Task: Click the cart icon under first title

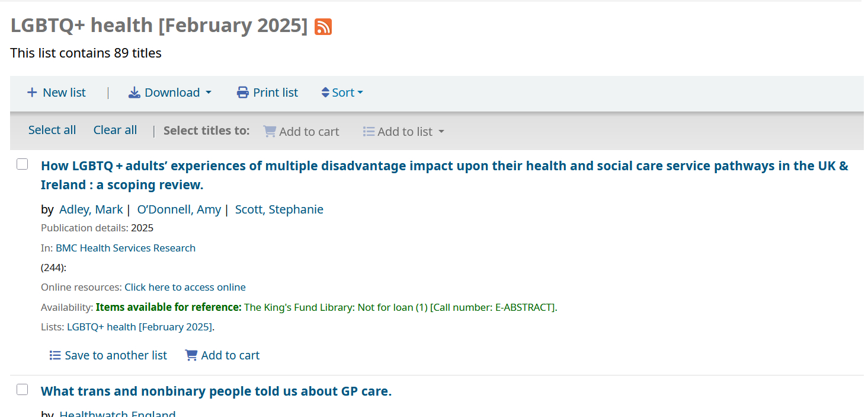Action: [191, 355]
